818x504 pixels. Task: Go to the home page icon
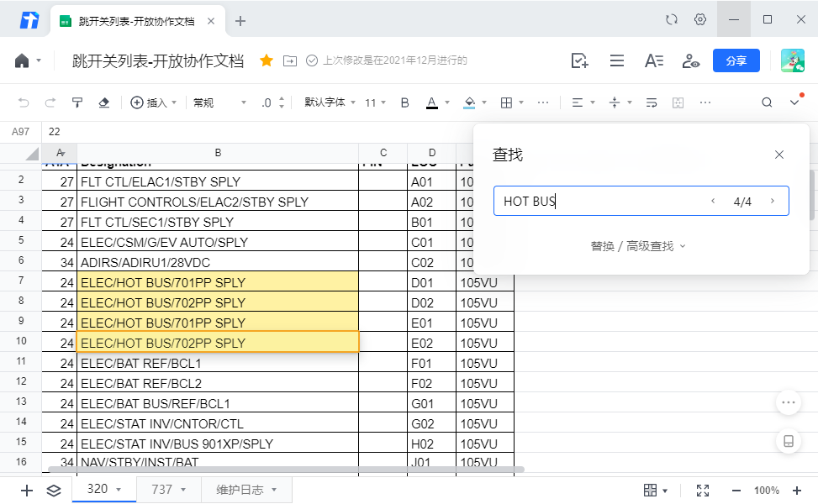(22, 61)
